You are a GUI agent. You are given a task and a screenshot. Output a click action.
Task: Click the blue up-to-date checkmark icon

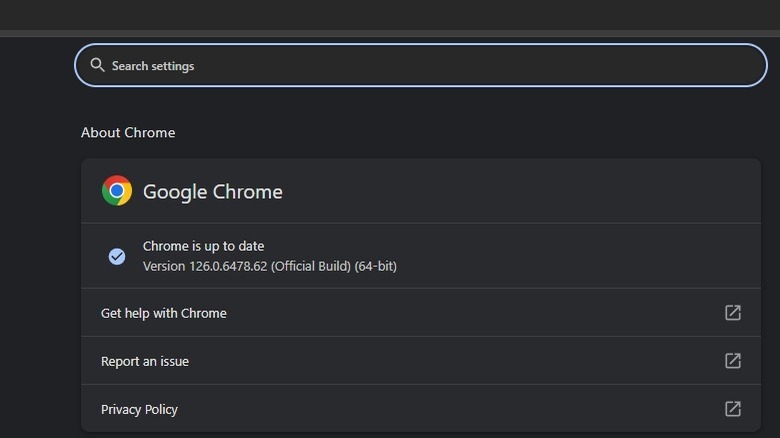coord(117,256)
